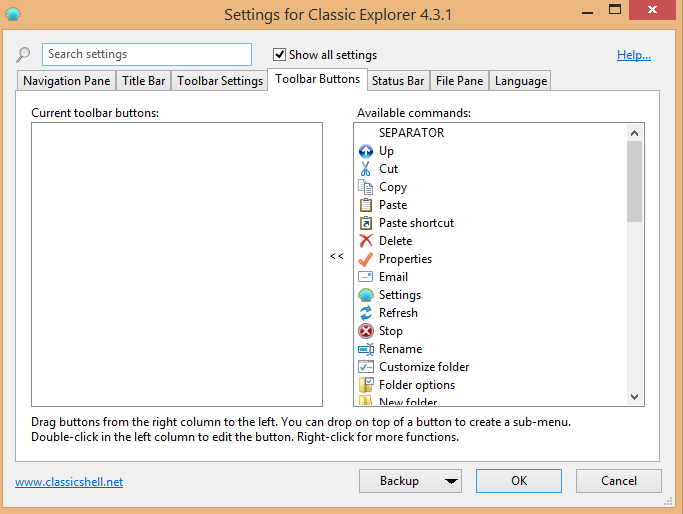Click the << add-to-toolbar button
The image size is (683, 514).
[x=337, y=256]
